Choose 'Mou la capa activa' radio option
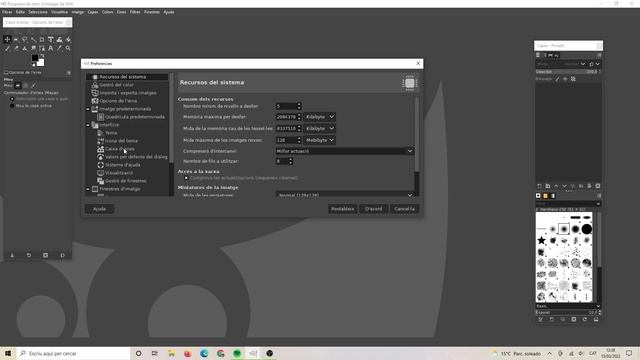This screenshot has height=360, width=640. (x=12, y=106)
